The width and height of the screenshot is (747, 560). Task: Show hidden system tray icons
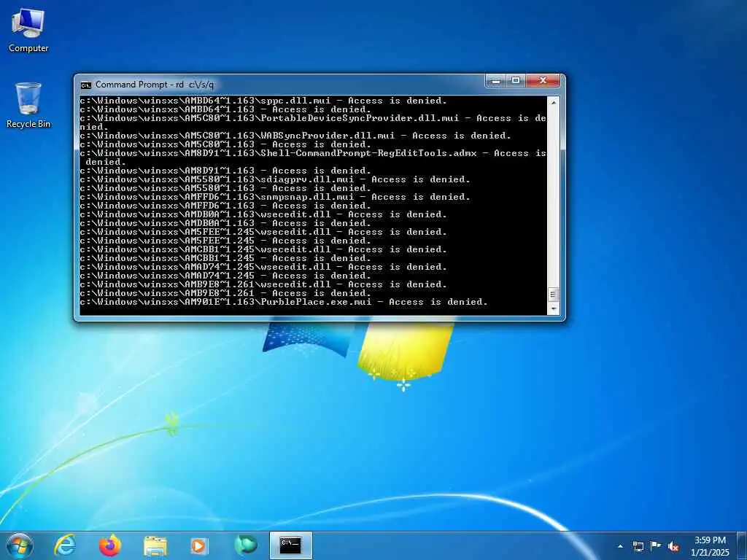(x=620, y=547)
